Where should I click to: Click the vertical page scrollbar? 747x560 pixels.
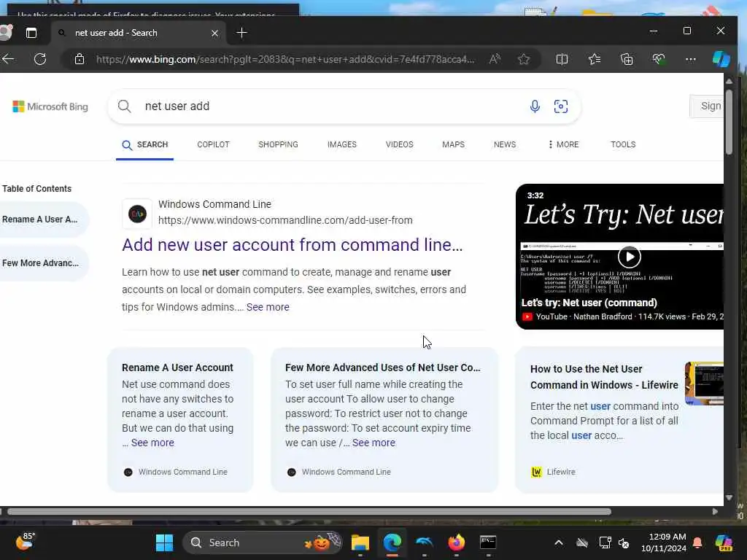tap(729, 122)
